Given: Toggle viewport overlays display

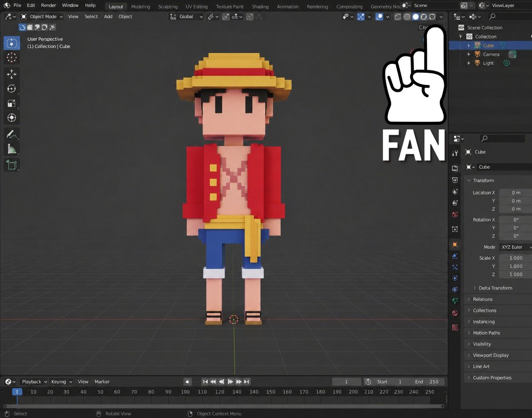Looking at the screenshot, I should (379, 17).
